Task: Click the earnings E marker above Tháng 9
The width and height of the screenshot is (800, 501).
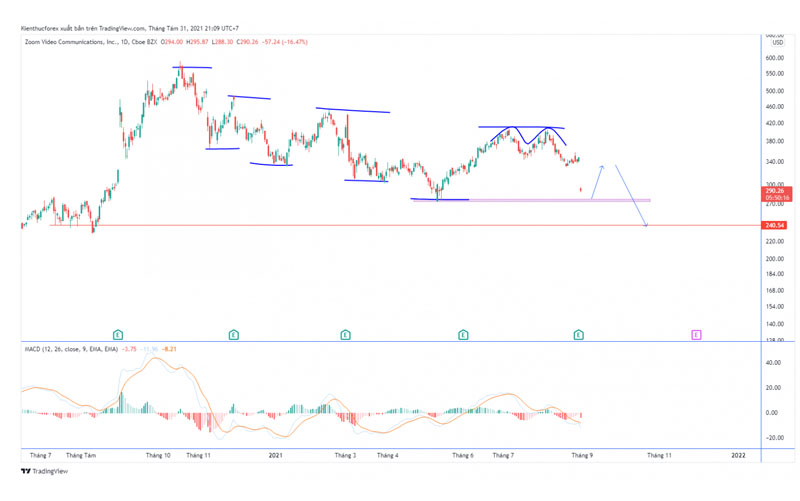Action: 578,335
